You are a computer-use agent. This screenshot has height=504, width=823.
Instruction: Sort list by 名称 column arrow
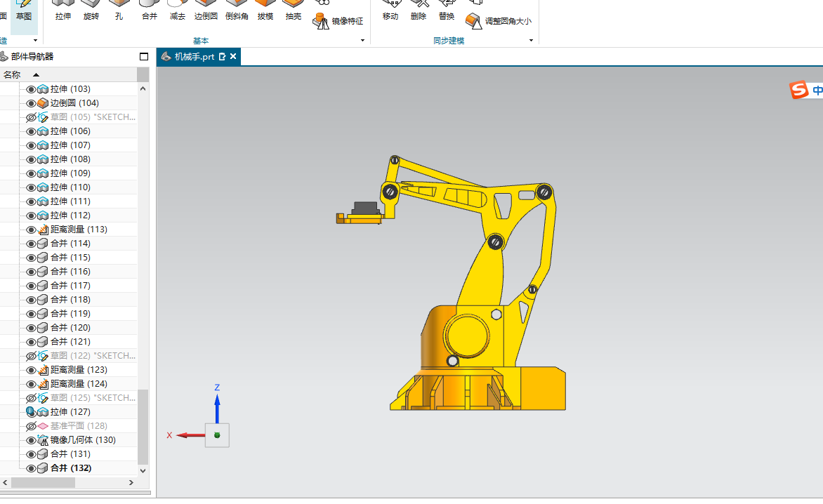(x=36, y=75)
